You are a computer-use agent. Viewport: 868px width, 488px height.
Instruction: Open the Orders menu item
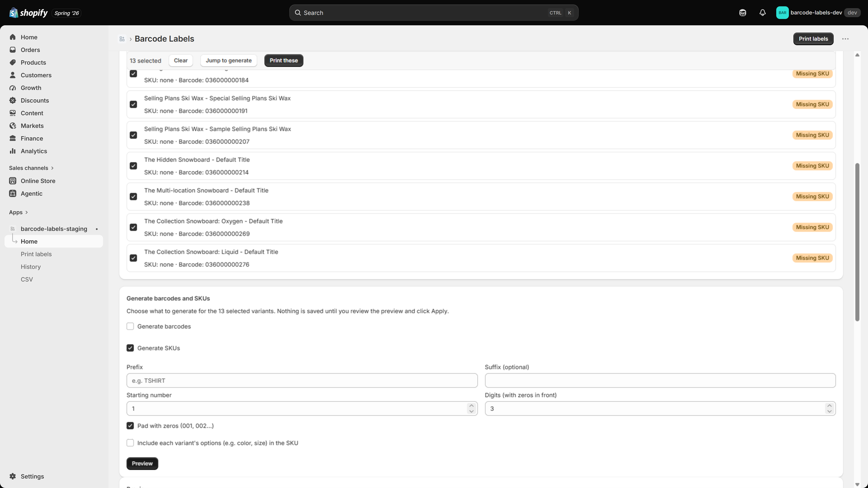pos(54,50)
